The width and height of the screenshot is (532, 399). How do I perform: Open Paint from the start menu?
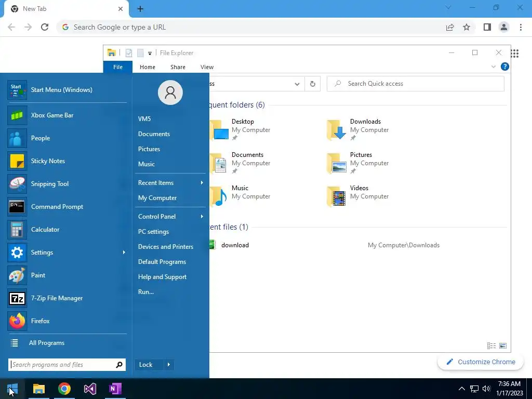[67, 275]
